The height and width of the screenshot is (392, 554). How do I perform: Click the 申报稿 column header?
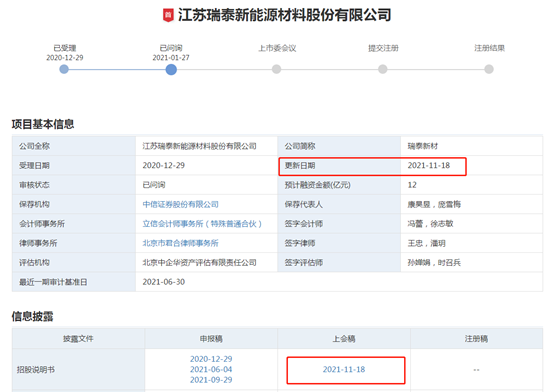[211, 339]
